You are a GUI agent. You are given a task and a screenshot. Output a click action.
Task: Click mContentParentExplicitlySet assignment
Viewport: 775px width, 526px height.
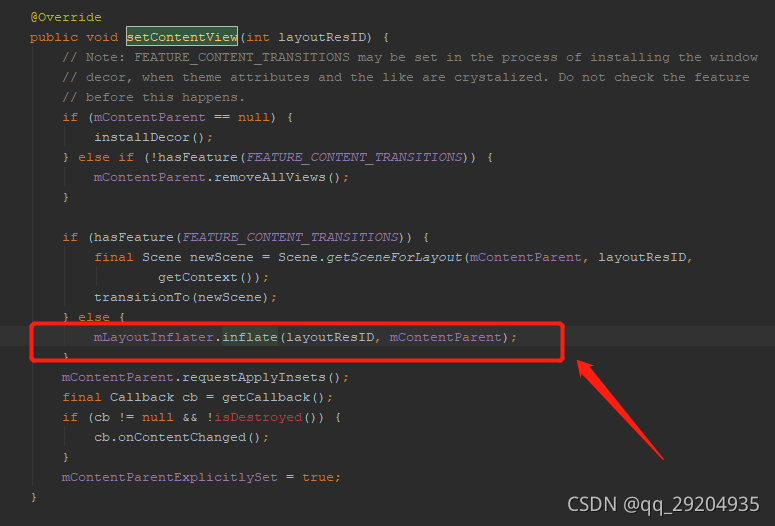click(x=170, y=477)
